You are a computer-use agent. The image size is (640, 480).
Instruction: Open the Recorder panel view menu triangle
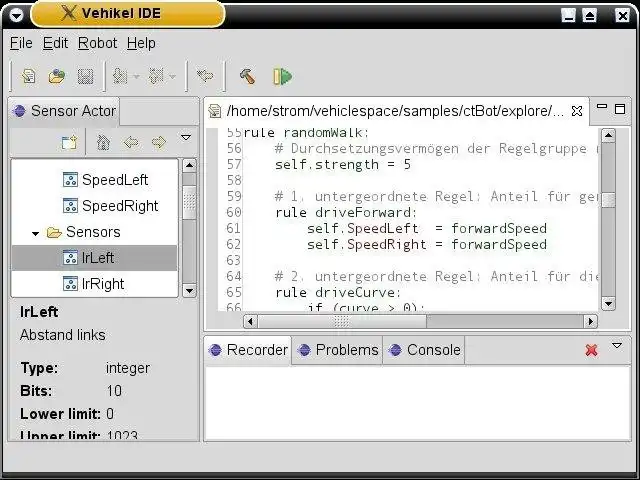[617, 346]
